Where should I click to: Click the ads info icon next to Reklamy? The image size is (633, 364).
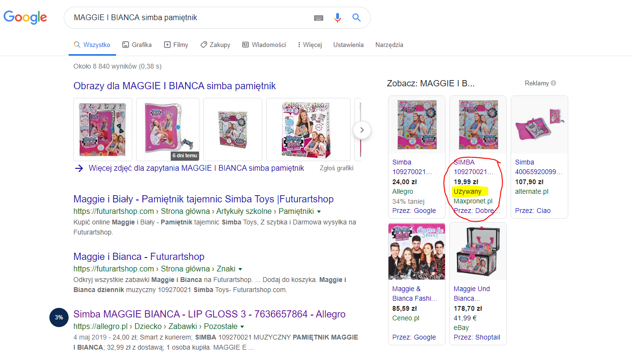coord(553,83)
